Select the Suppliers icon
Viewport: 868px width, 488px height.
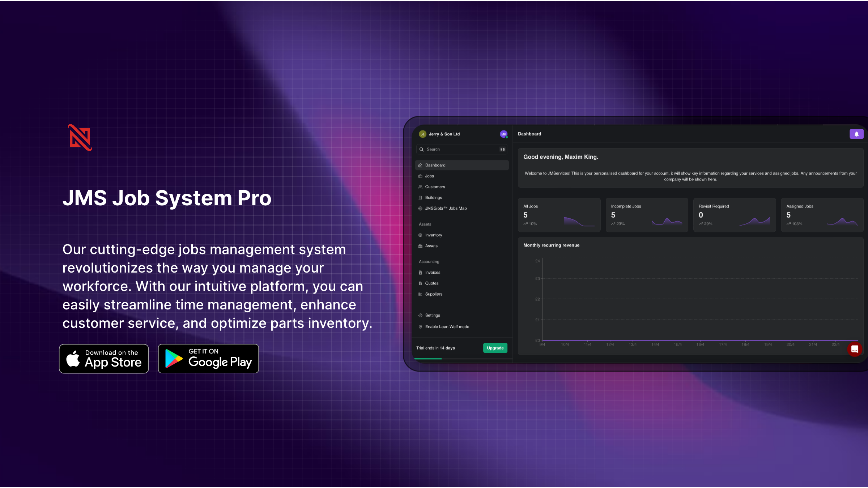(420, 294)
